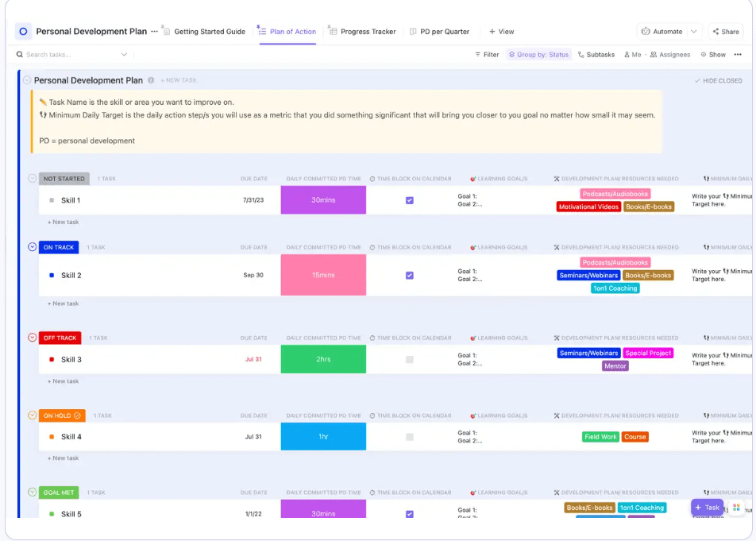This screenshot has height=541, width=756.
Task: Click the Jul 31 due date of Skill 3
Action: [x=253, y=359]
